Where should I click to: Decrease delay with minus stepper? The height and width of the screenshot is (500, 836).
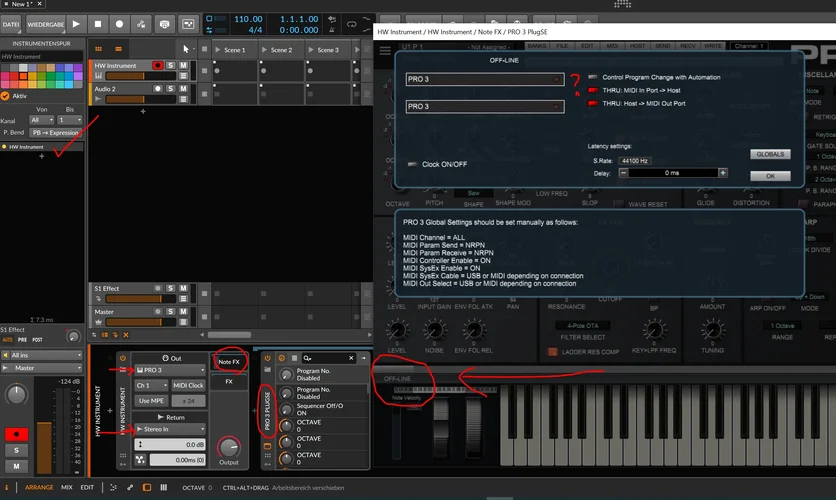[x=623, y=173]
